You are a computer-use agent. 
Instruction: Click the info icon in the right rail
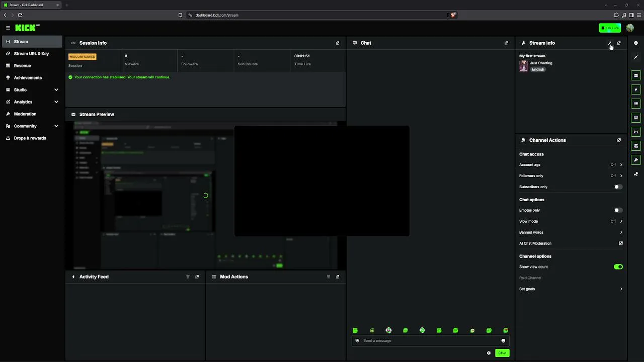(636, 43)
